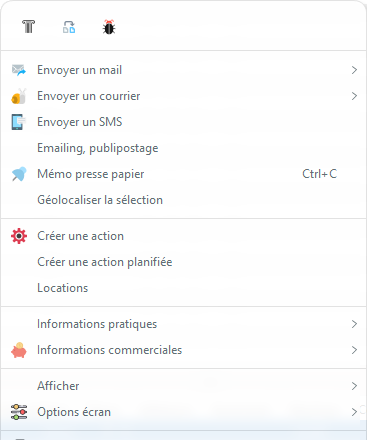
Task: Click the pillar column icon at top
Action: (x=29, y=27)
